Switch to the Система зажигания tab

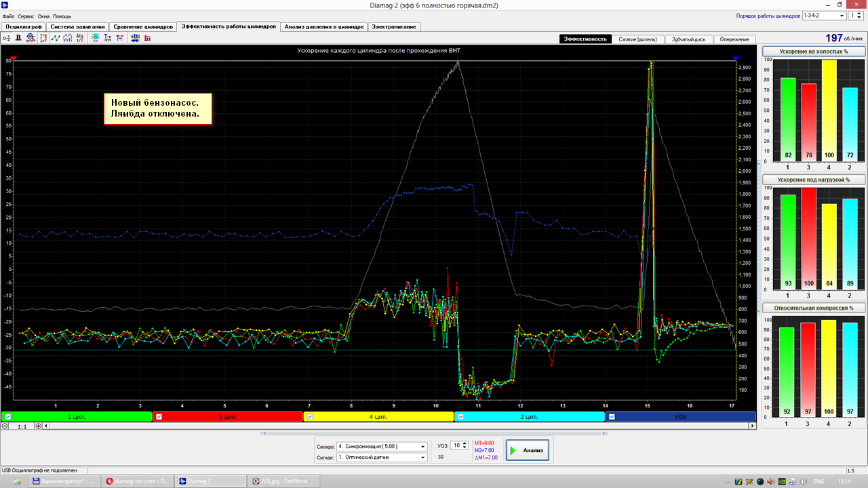click(x=78, y=26)
